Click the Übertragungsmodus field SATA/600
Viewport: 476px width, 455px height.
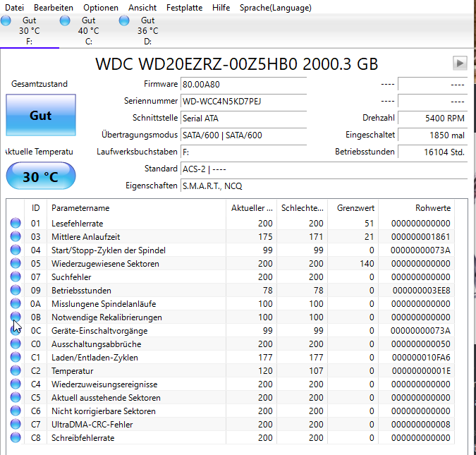pos(244,135)
